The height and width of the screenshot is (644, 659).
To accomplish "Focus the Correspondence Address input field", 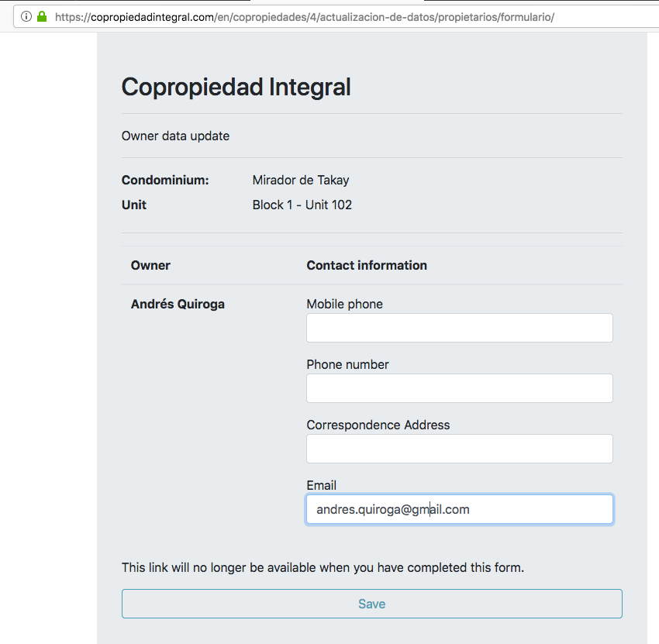I will pos(460,449).
